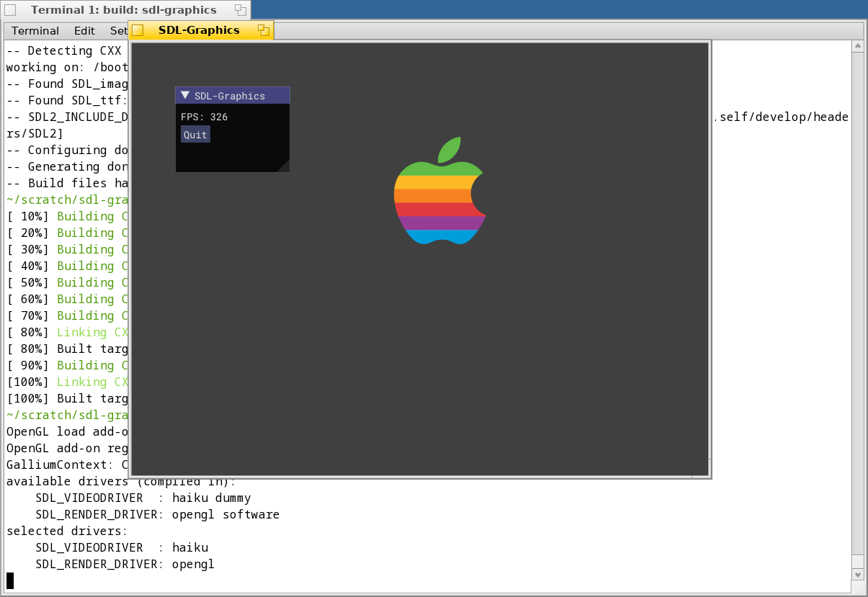Open the Edit menu in Terminal
The image size is (868, 597).
[84, 31]
